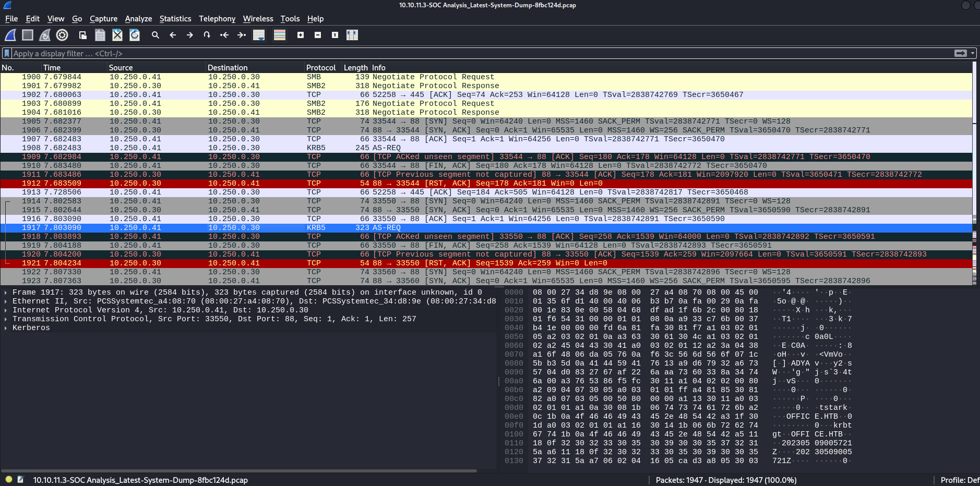This screenshot has height=486, width=980.
Task: Open the File menu
Action: click(x=11, y=19)
